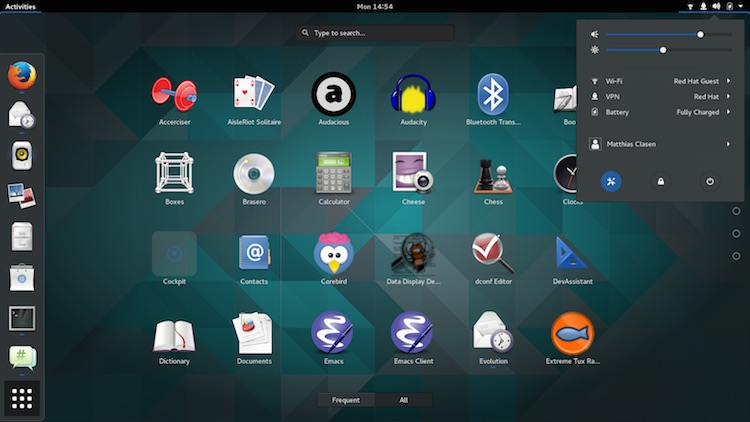Launch the Boxes app

174,179
